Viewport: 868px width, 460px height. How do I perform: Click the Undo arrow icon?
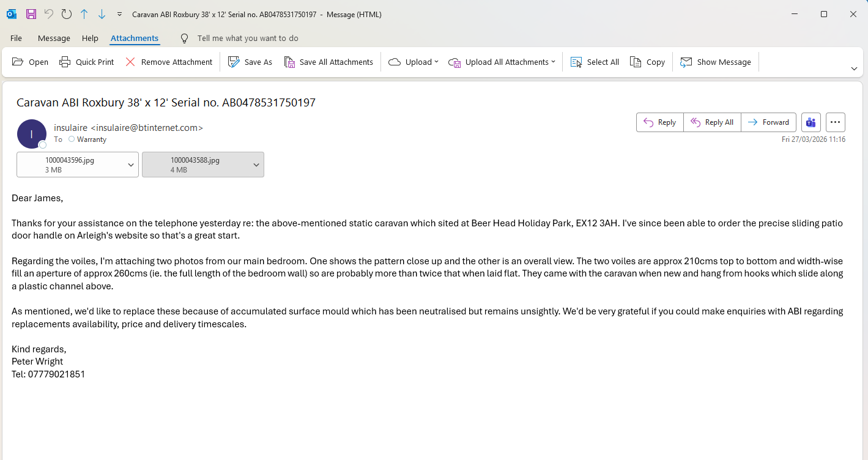(49, 14)
